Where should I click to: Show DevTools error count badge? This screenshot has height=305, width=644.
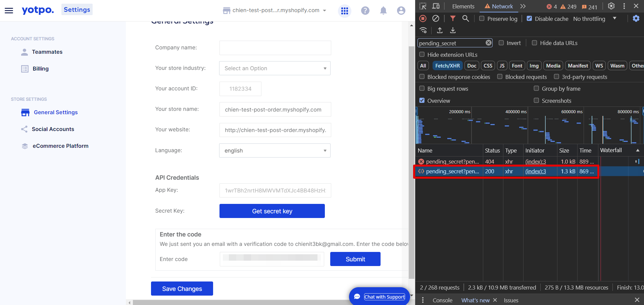coord(552,7)
